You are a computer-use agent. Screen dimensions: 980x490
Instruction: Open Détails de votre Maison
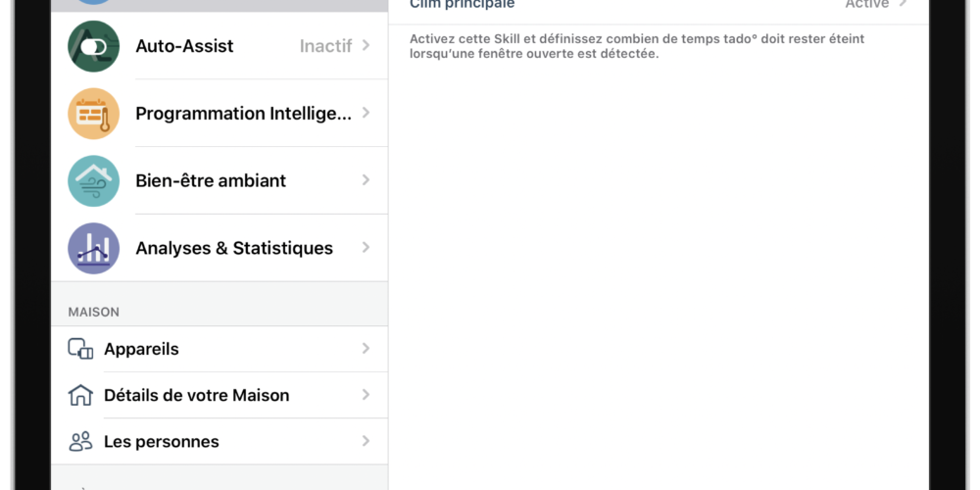(220, 395)
